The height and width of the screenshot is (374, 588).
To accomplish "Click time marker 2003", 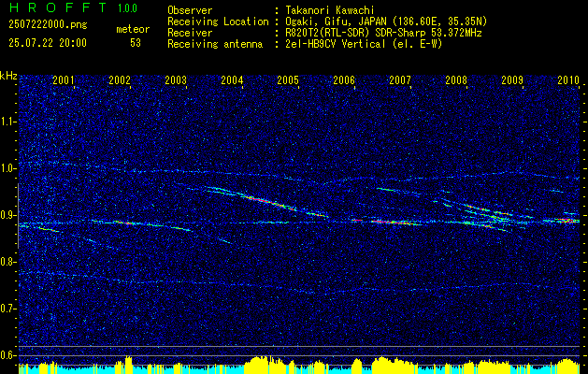I will [x=176, y=79].
